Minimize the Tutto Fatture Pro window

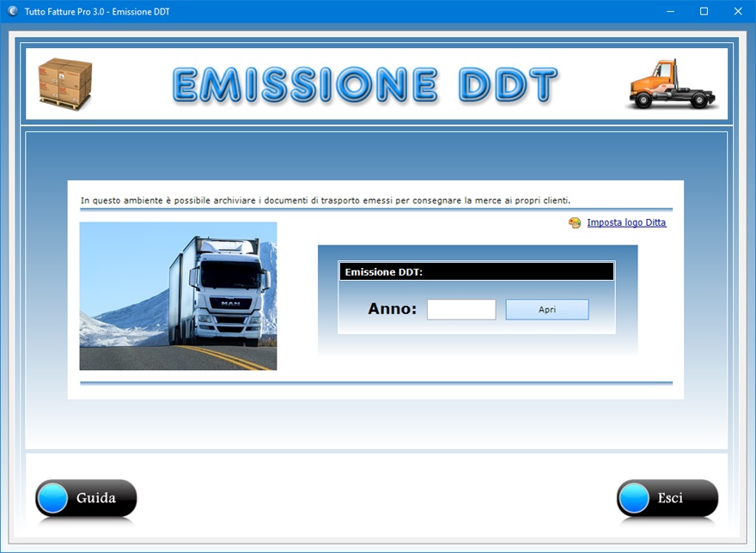click(x=670, y=11)
